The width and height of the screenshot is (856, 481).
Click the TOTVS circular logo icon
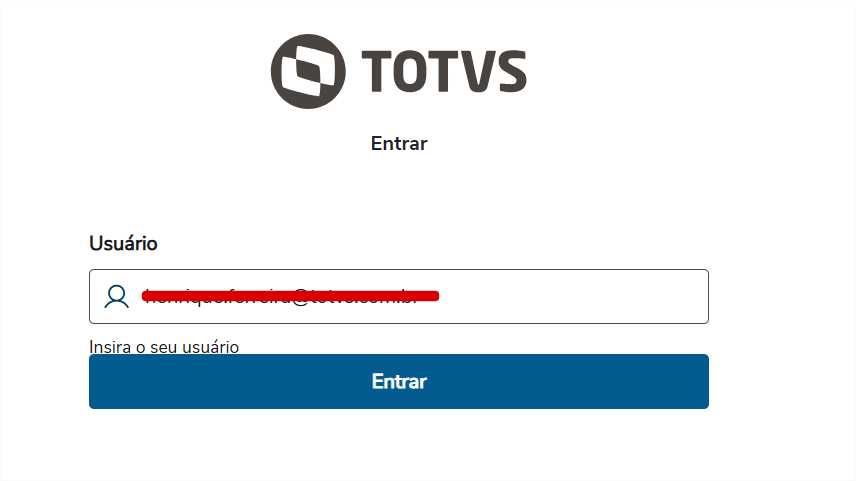pyautogui.click(x=308, y=72)
